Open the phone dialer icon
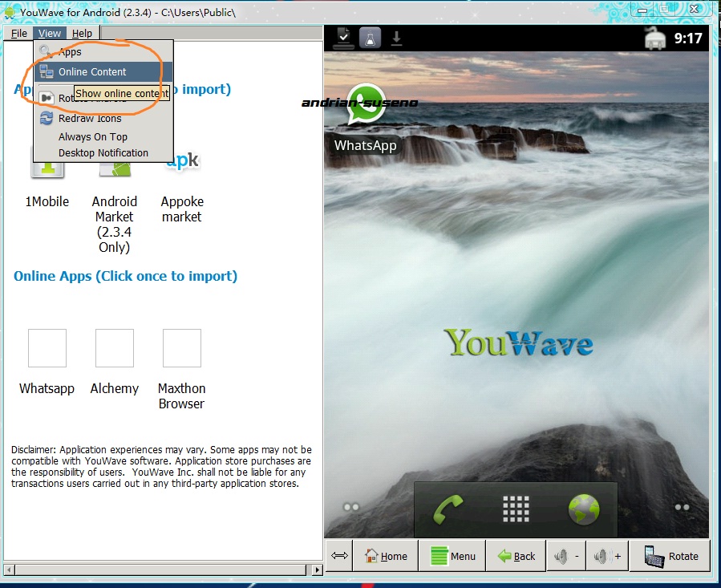The image size is (721, 588). point(448,509)
